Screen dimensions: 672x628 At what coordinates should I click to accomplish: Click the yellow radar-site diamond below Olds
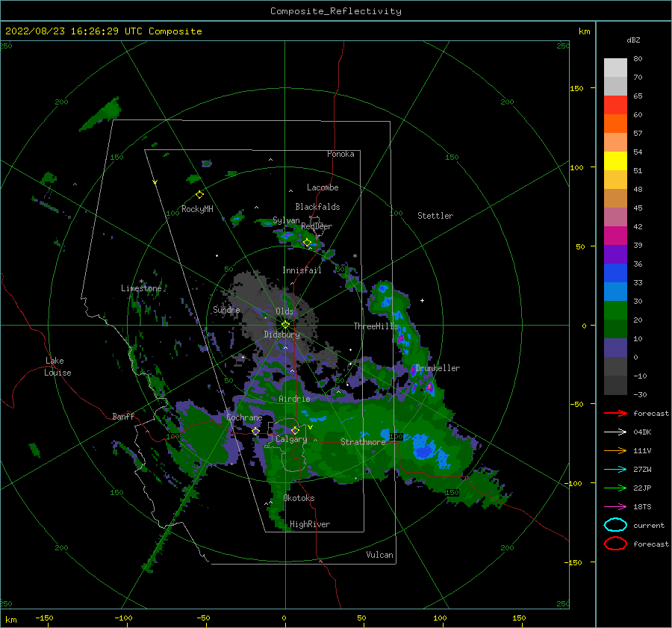(285, 325)
